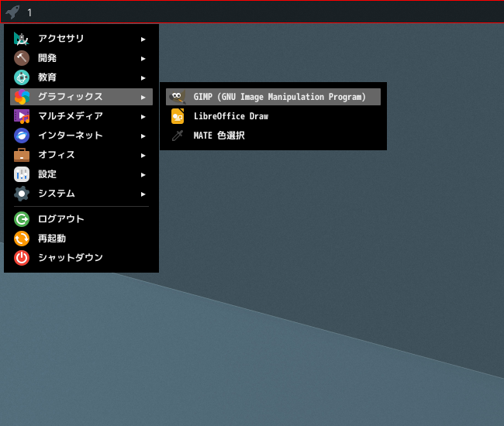
Task: Open the システム menu entry
Action: point(81,194)
